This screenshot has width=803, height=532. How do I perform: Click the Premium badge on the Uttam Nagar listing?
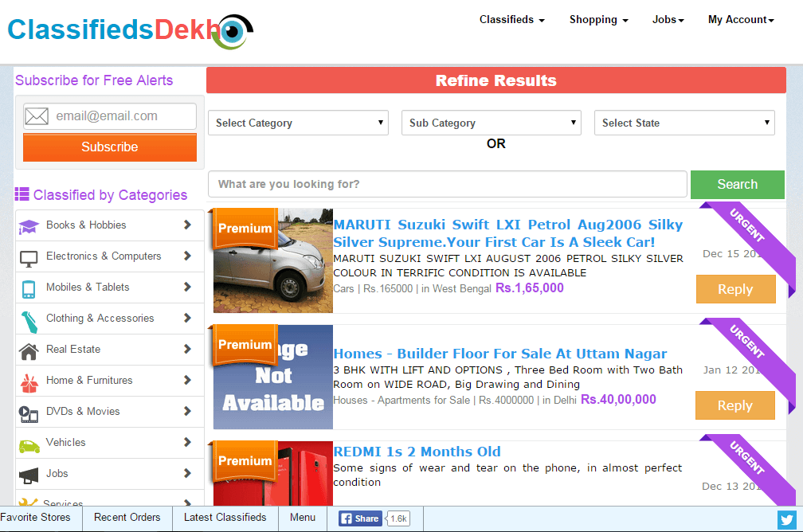click(245, 344)
